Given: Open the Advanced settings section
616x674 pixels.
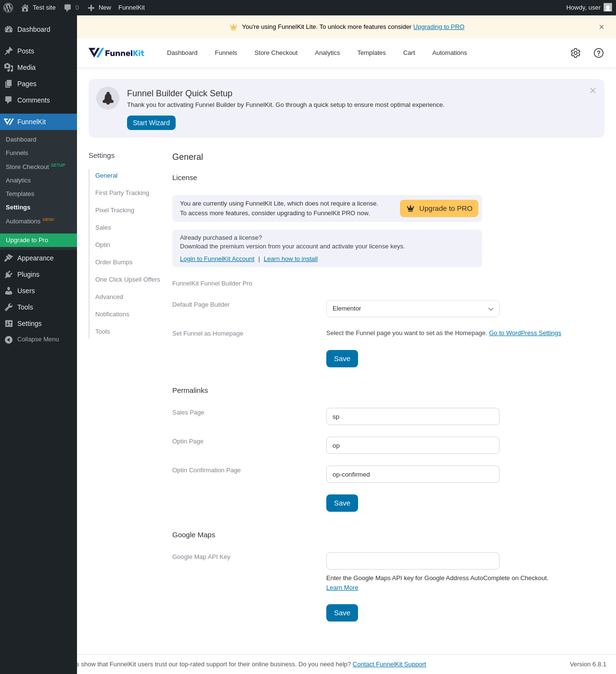Looking at the screenshot, I should (109, 297).
